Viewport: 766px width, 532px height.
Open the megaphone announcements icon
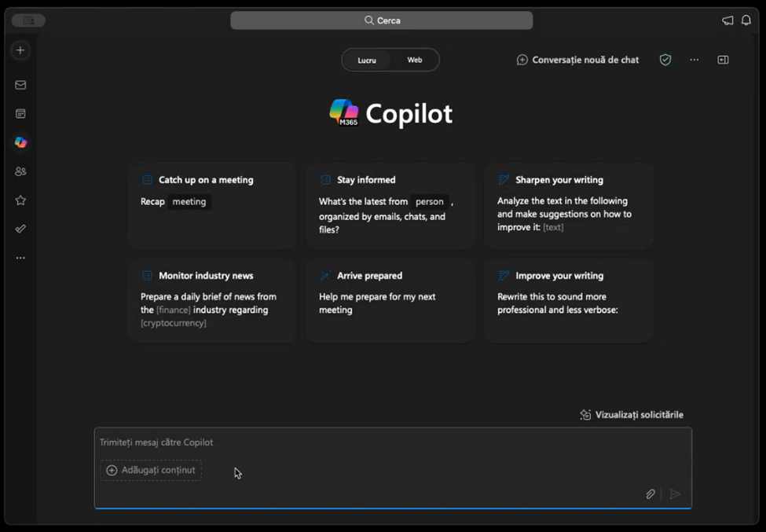click(728, 20)
